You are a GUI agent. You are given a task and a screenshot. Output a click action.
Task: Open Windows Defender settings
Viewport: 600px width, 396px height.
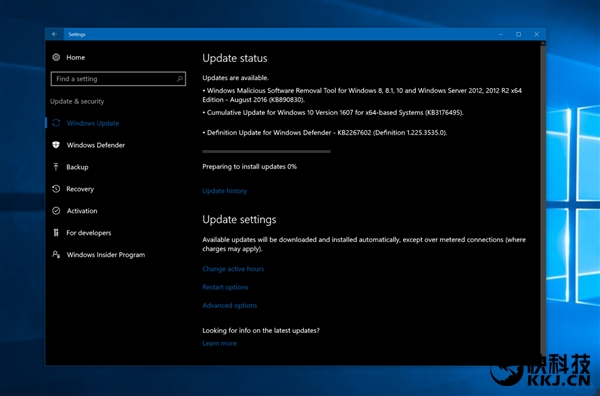(96, 145)
